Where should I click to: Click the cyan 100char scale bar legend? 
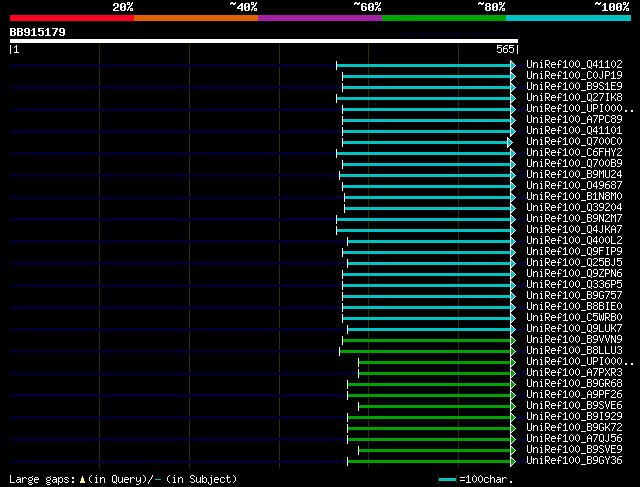coord(447,480)
